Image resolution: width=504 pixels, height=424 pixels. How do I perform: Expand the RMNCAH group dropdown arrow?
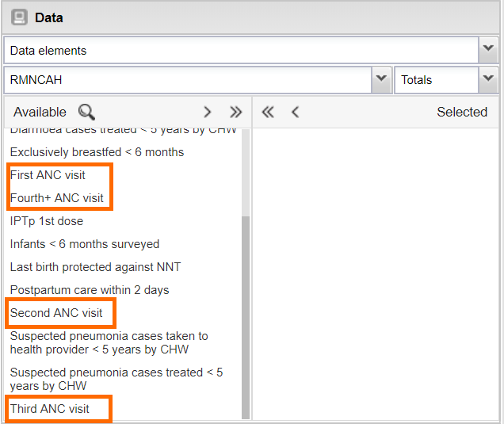tap(381, 79)
